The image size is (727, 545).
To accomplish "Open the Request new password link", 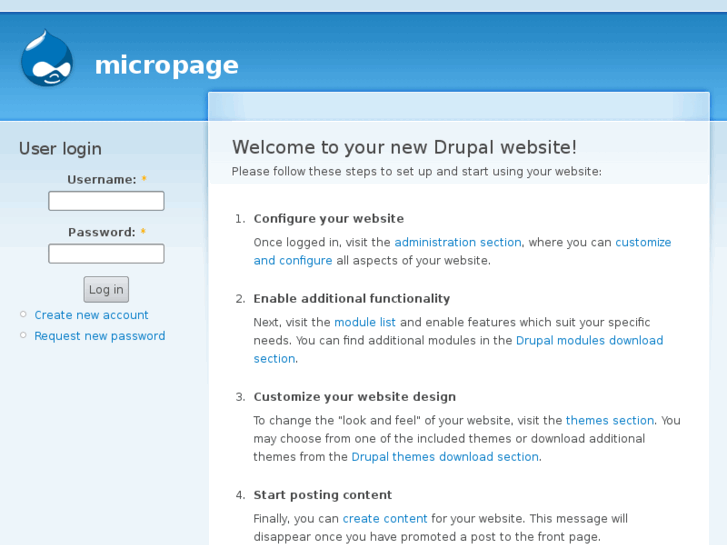I will pyautogui.click(x=100, y=336).
